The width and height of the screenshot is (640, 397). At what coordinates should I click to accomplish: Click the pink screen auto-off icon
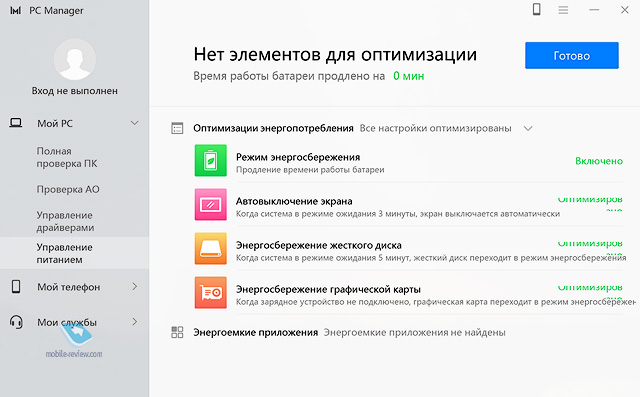coord(211,204)
